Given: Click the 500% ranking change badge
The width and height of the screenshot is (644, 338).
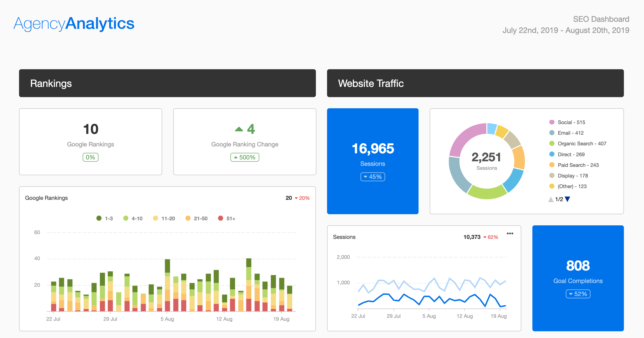Looking at the screenshot, I should pyautogui.click(x=244, y=157).
